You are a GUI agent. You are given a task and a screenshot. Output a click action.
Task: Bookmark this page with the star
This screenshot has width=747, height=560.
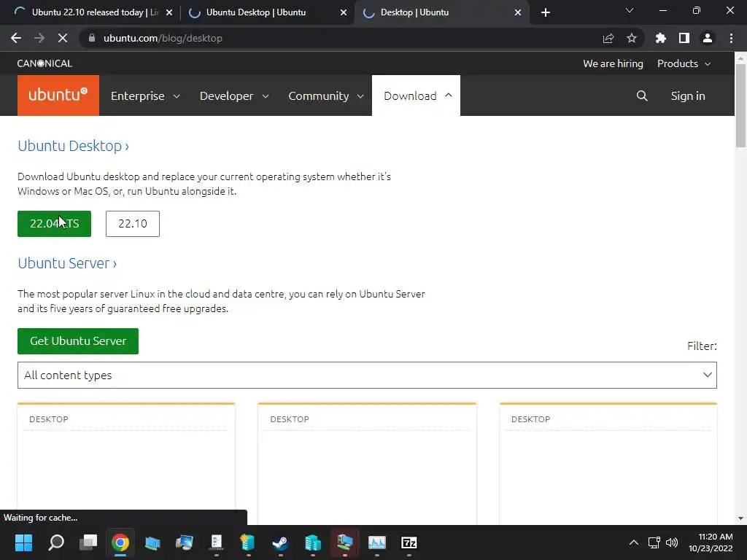coord(631,38)
